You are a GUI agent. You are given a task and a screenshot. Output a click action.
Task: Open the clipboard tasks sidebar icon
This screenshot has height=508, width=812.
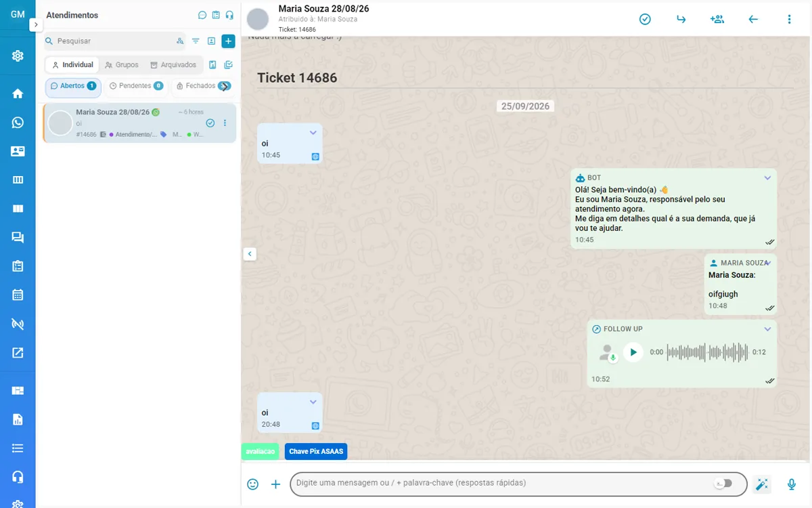18,266
